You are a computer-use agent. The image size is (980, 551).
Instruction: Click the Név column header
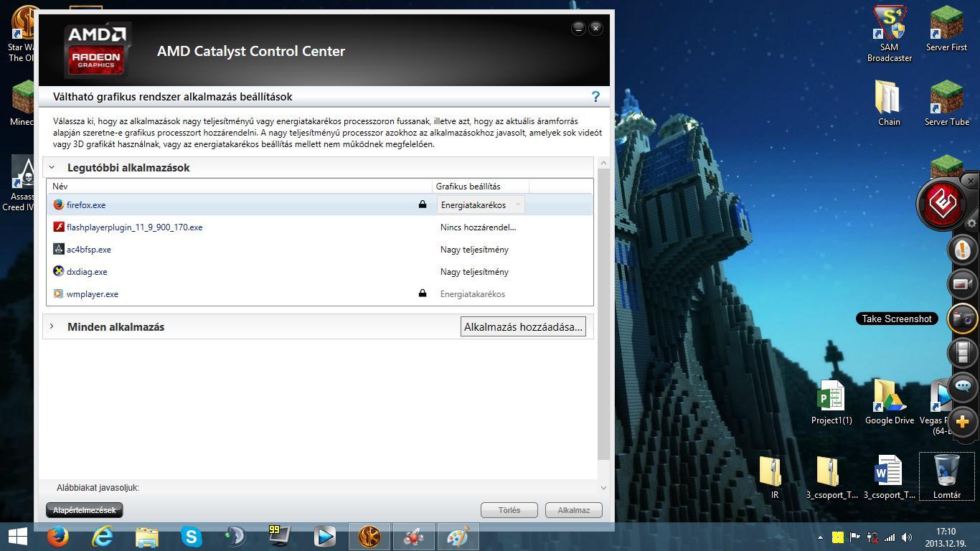click(x=60, y=186)
